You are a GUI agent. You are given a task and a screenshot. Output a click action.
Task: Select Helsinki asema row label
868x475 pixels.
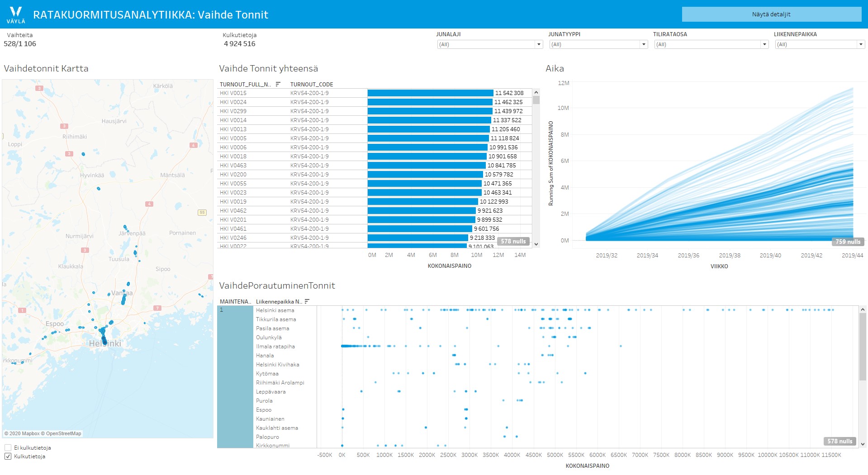[x=275, y=310]
